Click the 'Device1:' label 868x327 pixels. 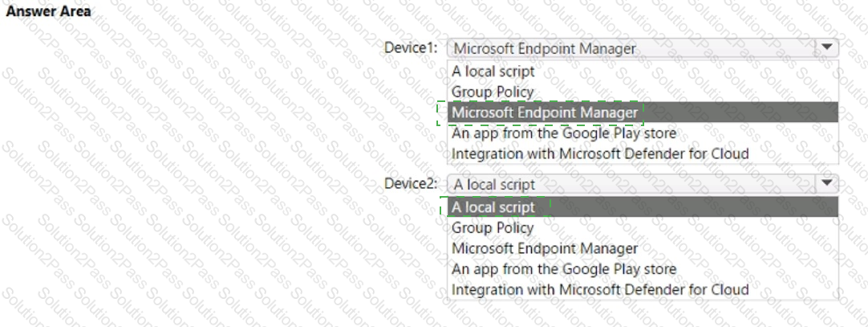coord(411,47)
